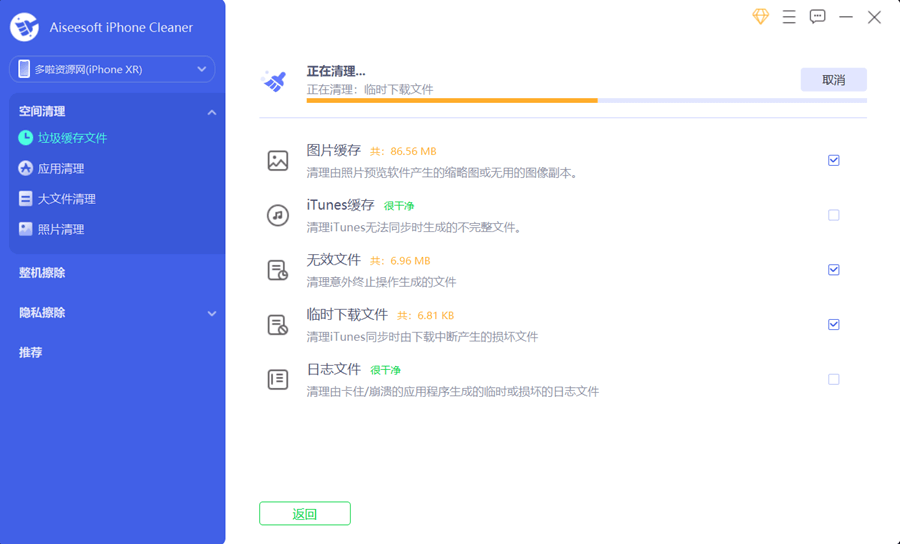This screenshot has height=544, width=900.
Task: Select 照片清理 in sidebar
Action: 61,229
